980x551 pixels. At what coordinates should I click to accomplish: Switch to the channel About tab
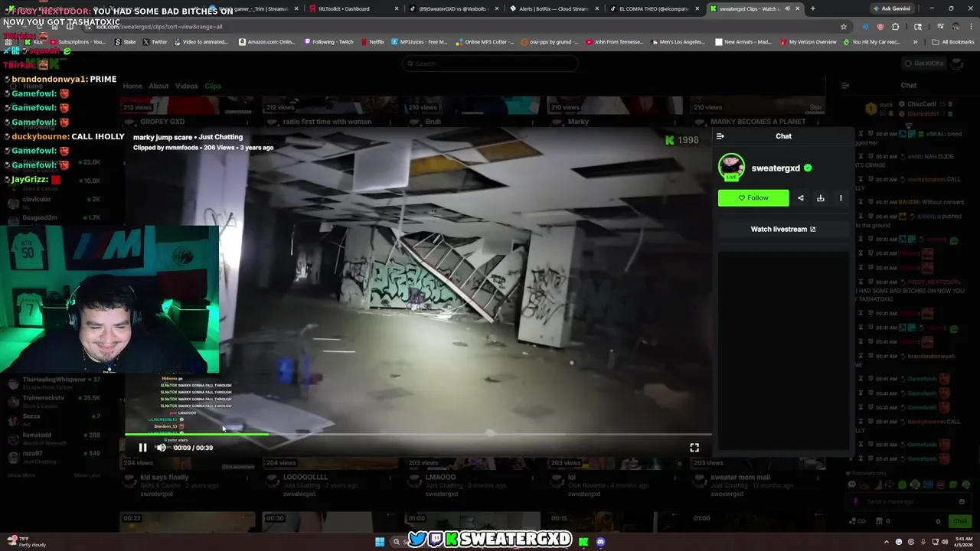click(x=158, y=86)
